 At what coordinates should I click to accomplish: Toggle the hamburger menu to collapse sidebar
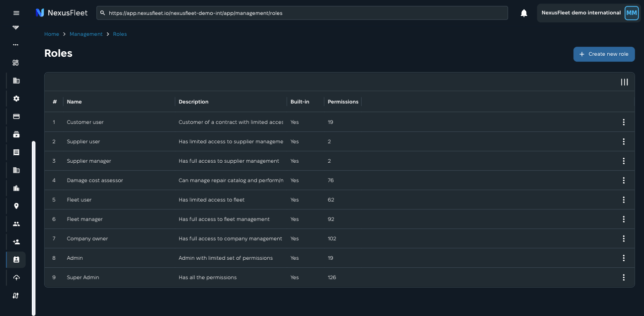tap(16, 13)
